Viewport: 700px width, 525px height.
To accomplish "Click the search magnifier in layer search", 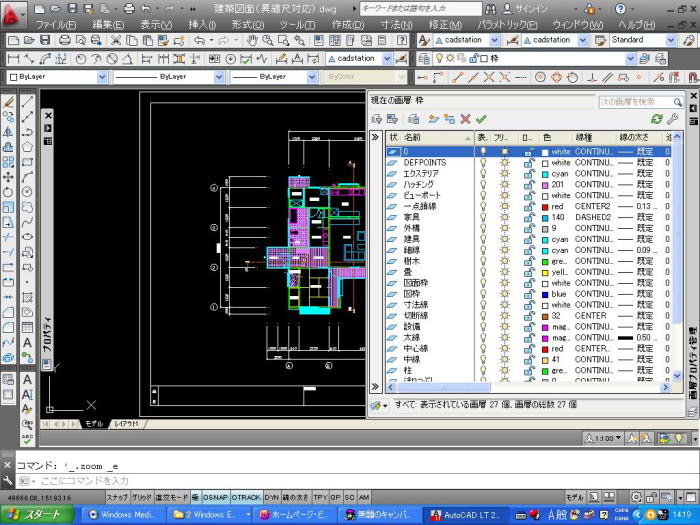I will [x=677, y=102].
